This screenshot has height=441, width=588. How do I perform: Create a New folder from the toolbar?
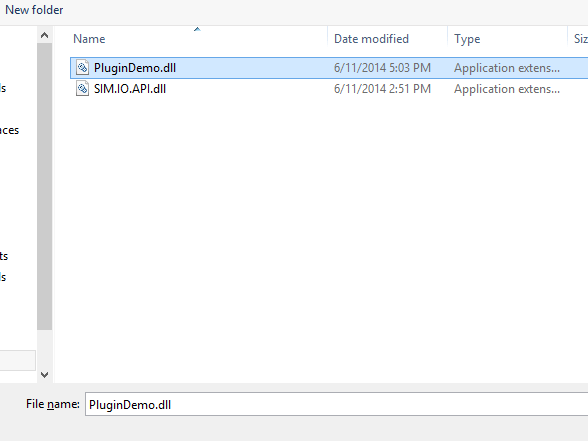coord(34,10)
